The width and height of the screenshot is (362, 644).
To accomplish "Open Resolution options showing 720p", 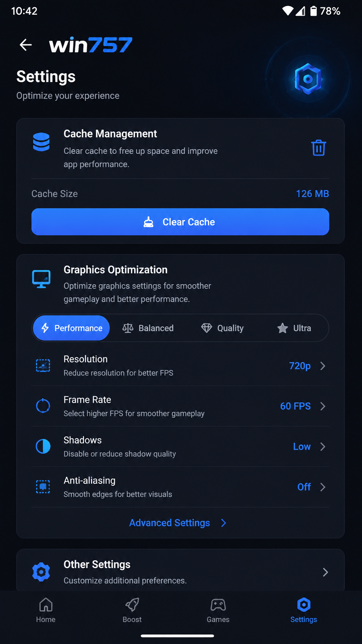I will [x=307, y=366].
